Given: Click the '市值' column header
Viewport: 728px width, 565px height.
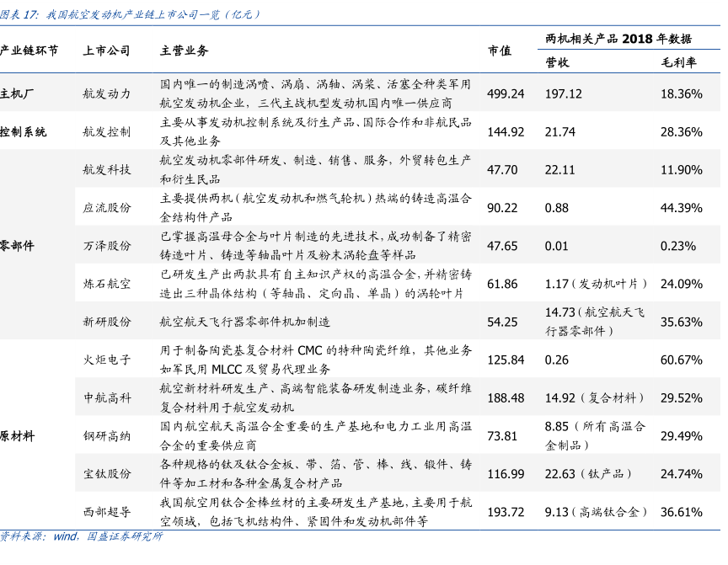Looking at the screenshot, I should pyautogui.click(x=500, y=51).
